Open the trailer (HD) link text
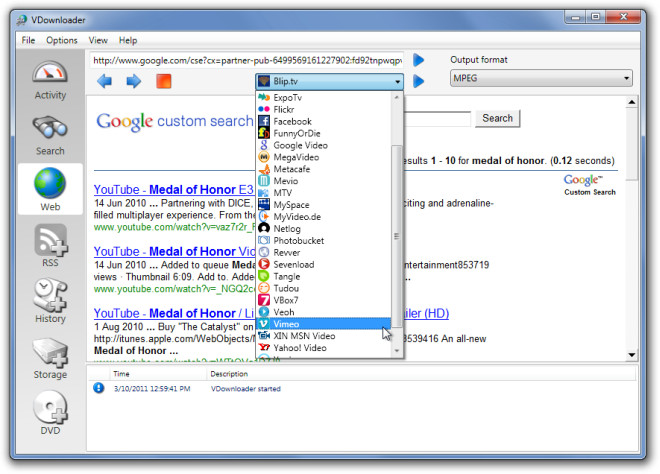 click(426, 313)
